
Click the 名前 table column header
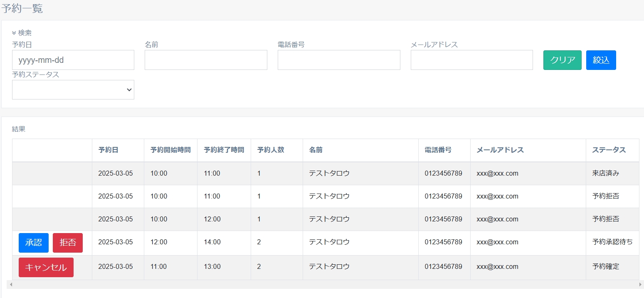tap(316, 150)
